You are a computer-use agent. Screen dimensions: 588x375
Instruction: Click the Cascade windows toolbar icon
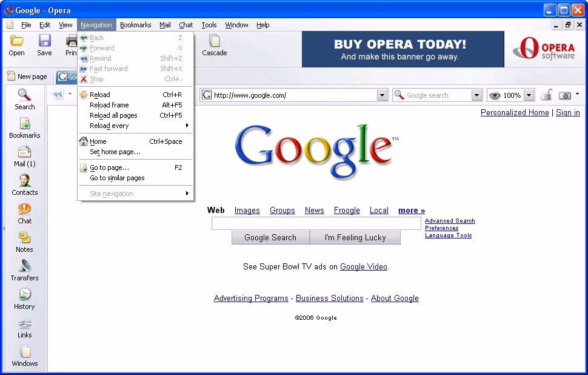[x=214, y=41]
